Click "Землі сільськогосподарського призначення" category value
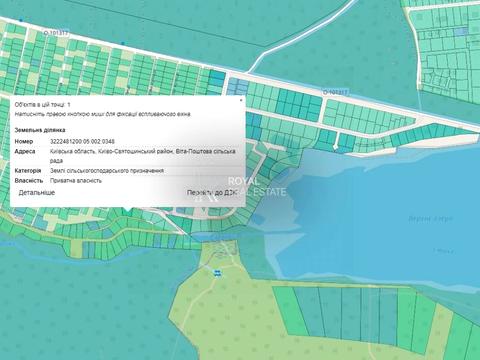This screenshot has height=360, width=480. [x=107, y=171]
